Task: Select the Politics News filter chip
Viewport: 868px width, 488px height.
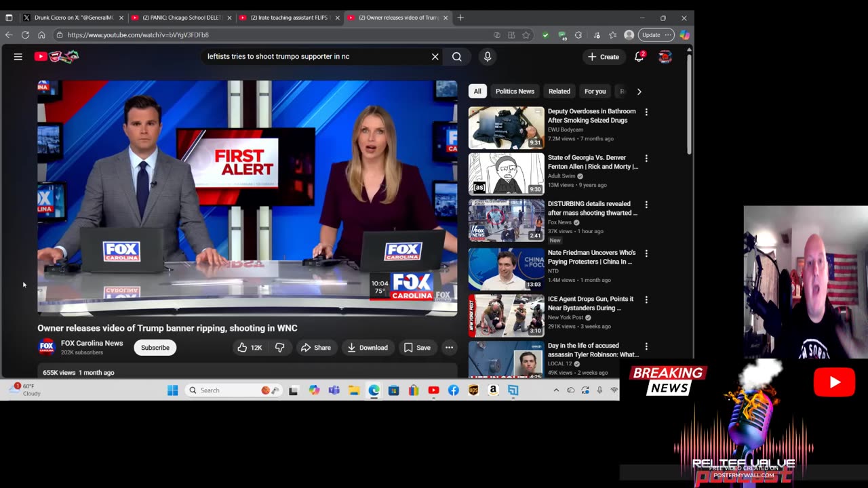Action: [515, 91]
